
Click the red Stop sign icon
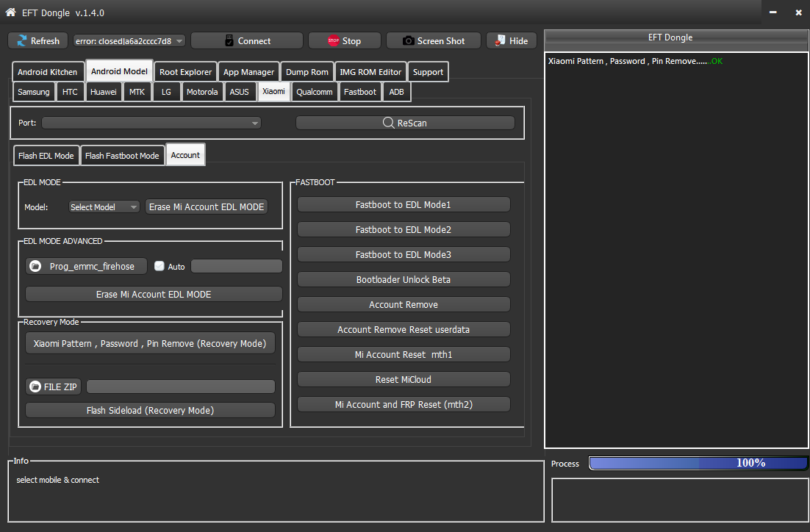tap(333, 41)
